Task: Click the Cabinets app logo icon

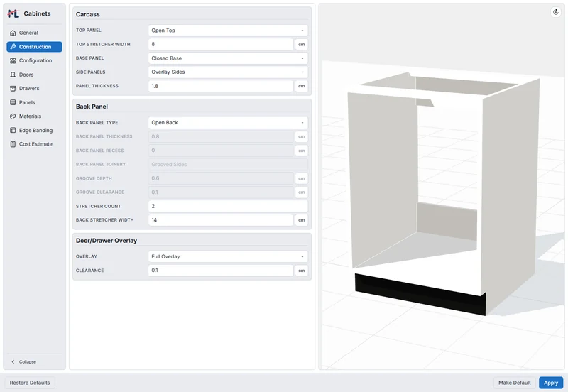Action: [13, 13]
